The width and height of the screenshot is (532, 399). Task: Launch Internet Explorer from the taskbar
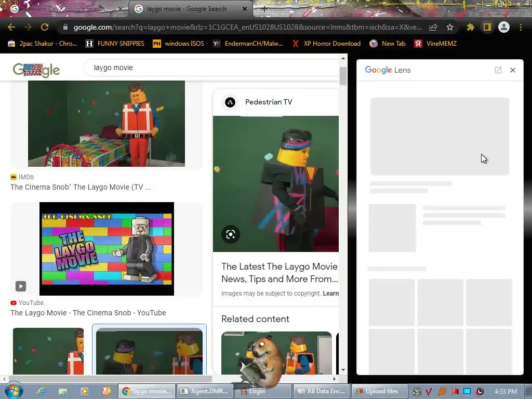41,391
